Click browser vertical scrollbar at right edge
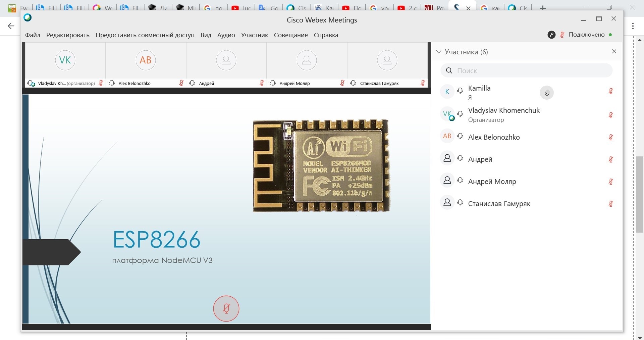The height and width of the screenshot is (340, 644). coord(640,195)
